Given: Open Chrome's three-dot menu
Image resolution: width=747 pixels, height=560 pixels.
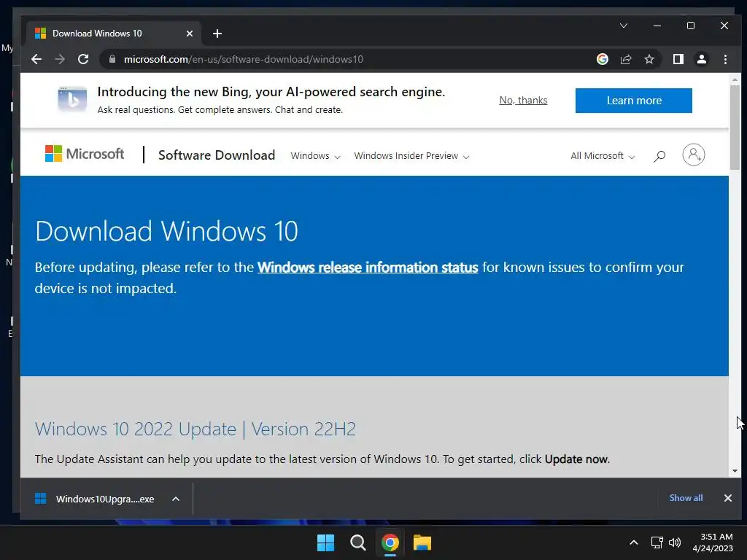Looking at the screenshot, I should (x=725, y=59).
